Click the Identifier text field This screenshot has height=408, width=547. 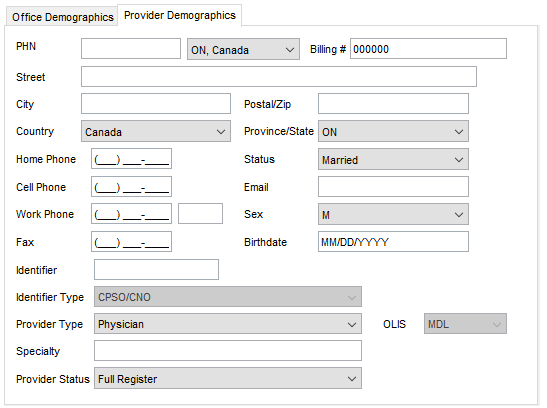tap(156, 269)
